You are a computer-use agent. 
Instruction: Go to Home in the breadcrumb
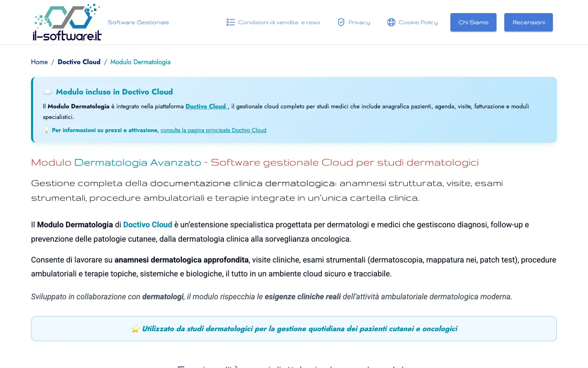click(39, 62)
